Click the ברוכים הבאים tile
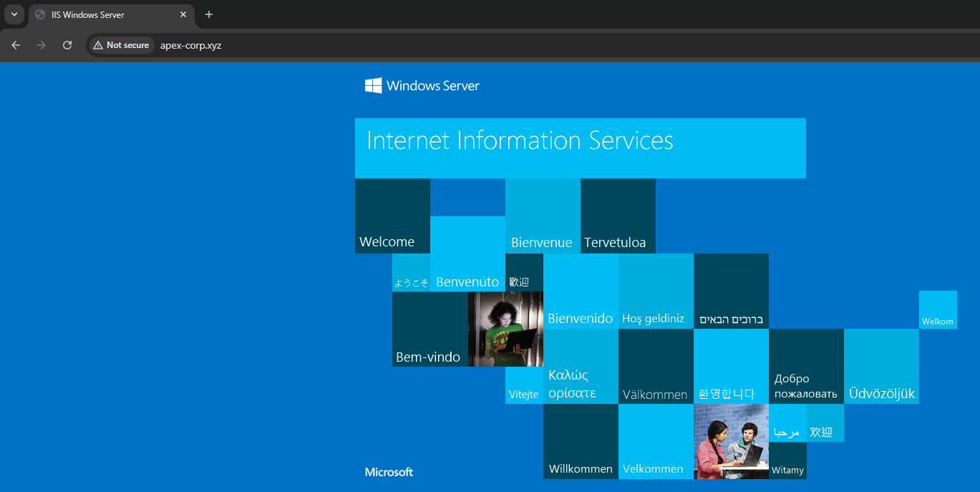 point(731,291)
